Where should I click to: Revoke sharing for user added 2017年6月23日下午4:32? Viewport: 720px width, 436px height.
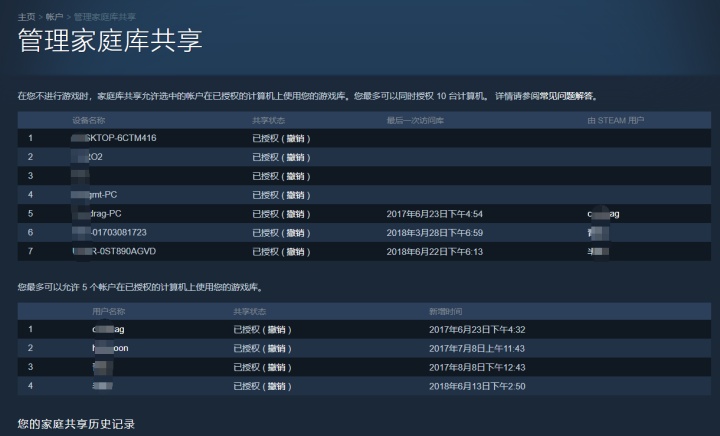[x=276, y=330]
